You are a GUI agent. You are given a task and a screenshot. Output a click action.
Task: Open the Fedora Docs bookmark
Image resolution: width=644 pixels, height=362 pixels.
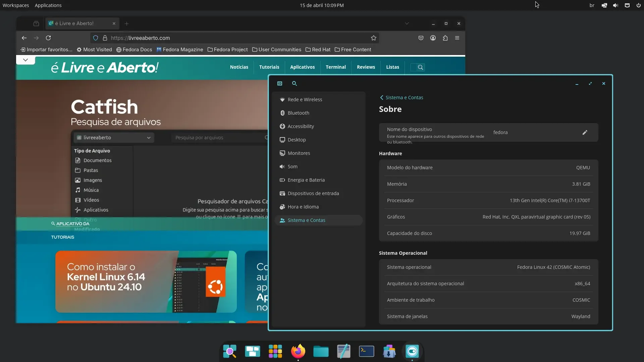click(x=134, y=50)
